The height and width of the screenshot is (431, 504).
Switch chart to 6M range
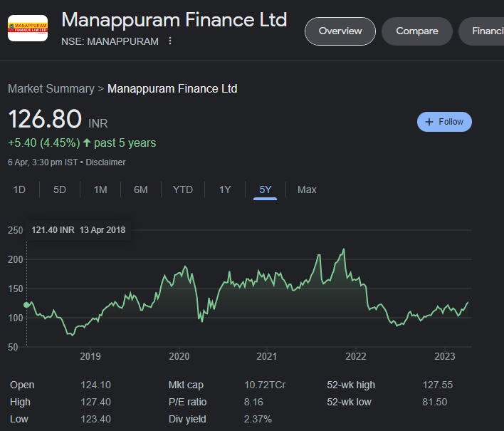pyautogui.click(x=141, y=189)
